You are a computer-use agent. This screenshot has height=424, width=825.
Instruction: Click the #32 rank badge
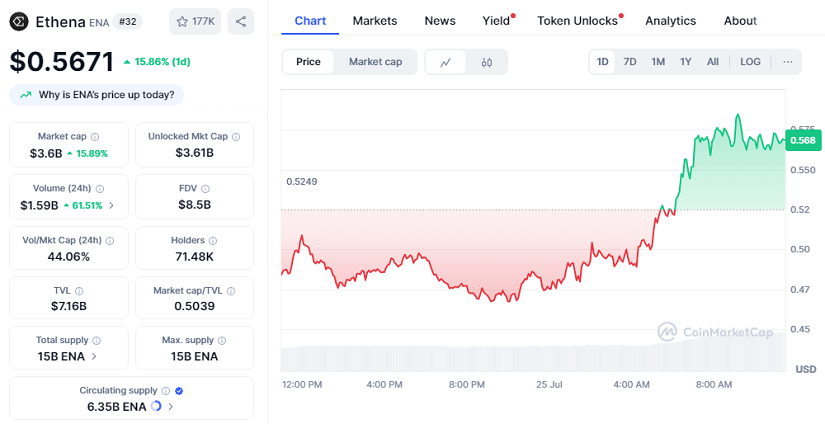tap(127, 22)
